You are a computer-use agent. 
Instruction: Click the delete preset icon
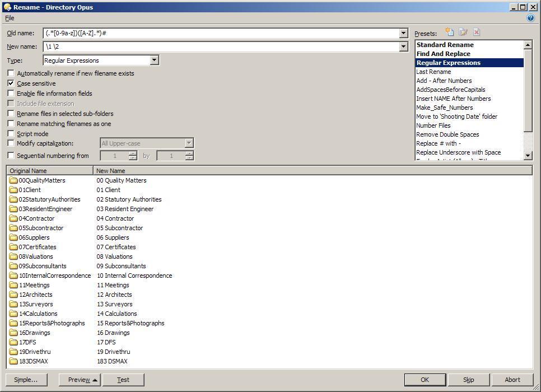click(x=477, y=32)
